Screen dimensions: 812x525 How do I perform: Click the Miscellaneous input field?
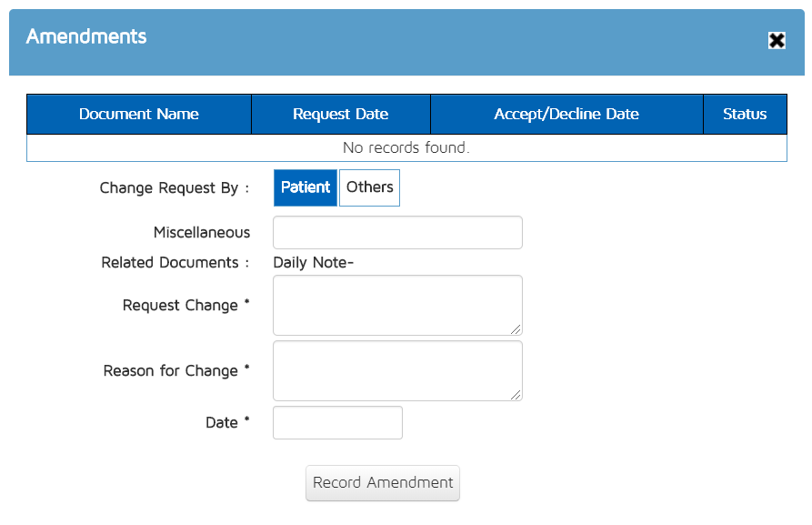[x=397, y=232]
